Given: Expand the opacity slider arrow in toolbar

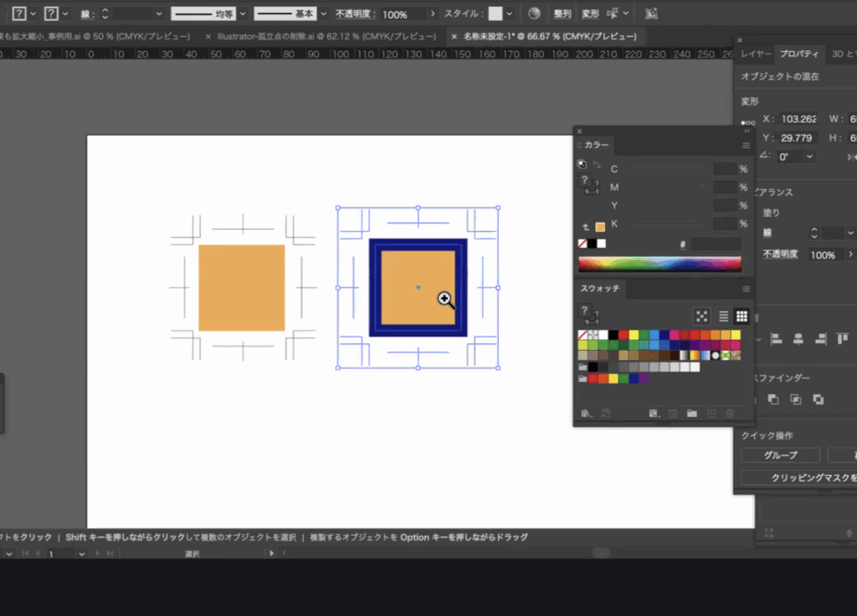Looking at the screenshot, I should 432,14.
